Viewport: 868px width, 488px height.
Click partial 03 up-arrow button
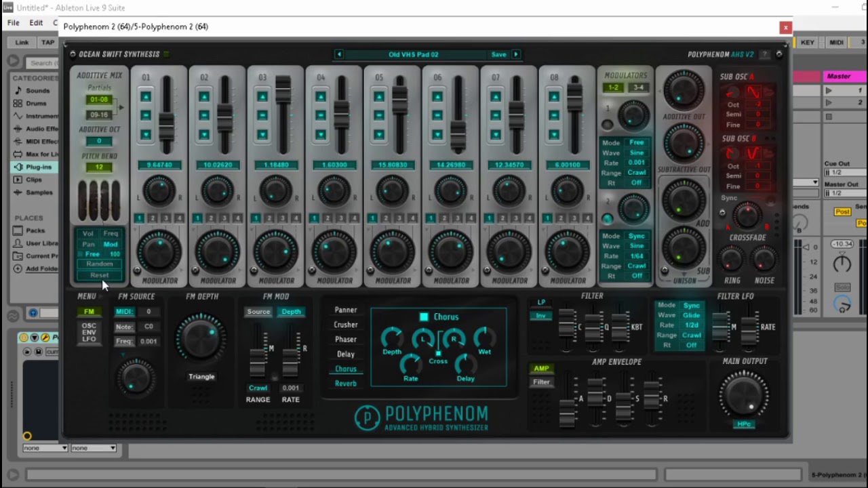click(262, 97)
